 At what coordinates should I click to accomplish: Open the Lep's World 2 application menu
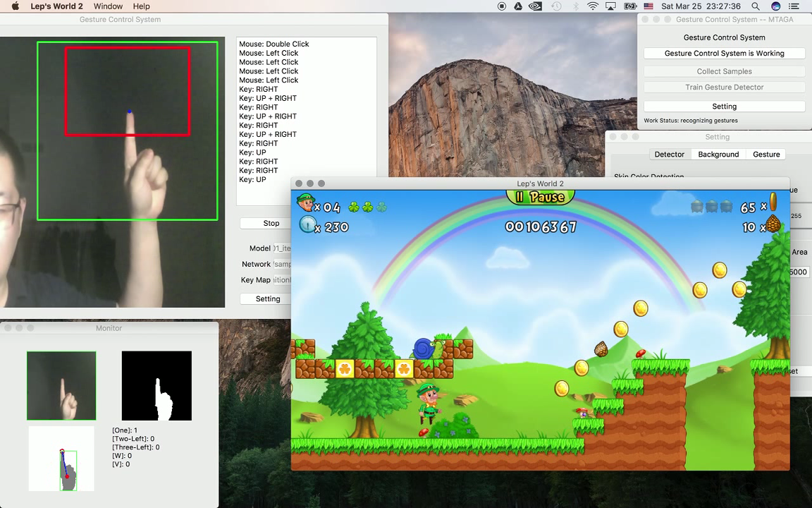tap(56, 6)
